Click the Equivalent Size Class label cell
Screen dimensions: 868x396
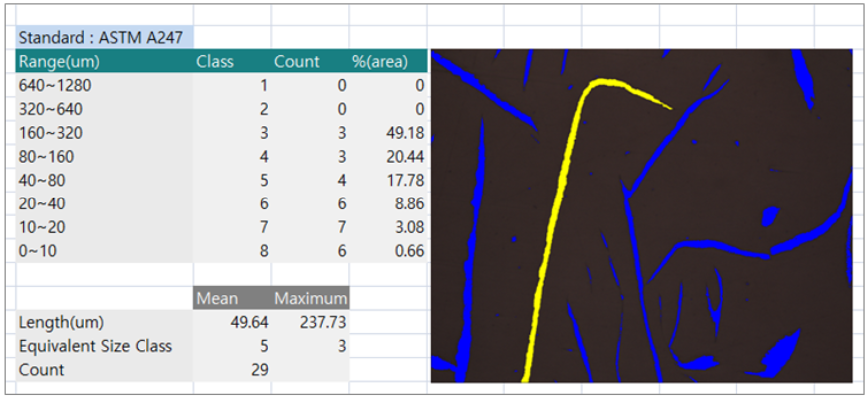(x=105, y=346)
